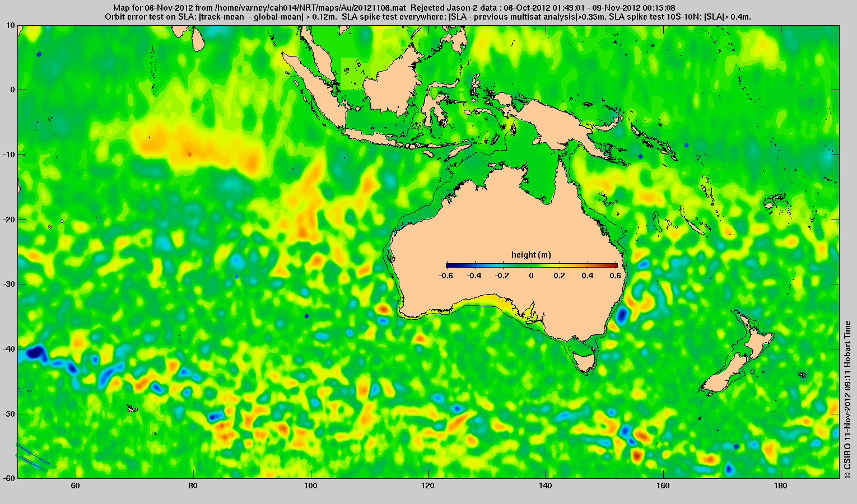This screenshot has height=504, width=857.
Task: Click the blue data marker near 55S 172E
Action: (x=736, y=446)
